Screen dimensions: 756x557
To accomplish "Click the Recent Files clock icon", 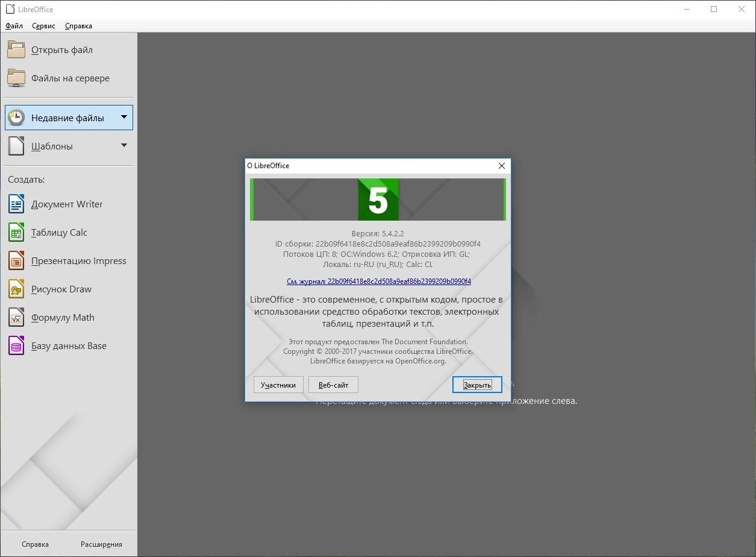I will pos(16,118).
